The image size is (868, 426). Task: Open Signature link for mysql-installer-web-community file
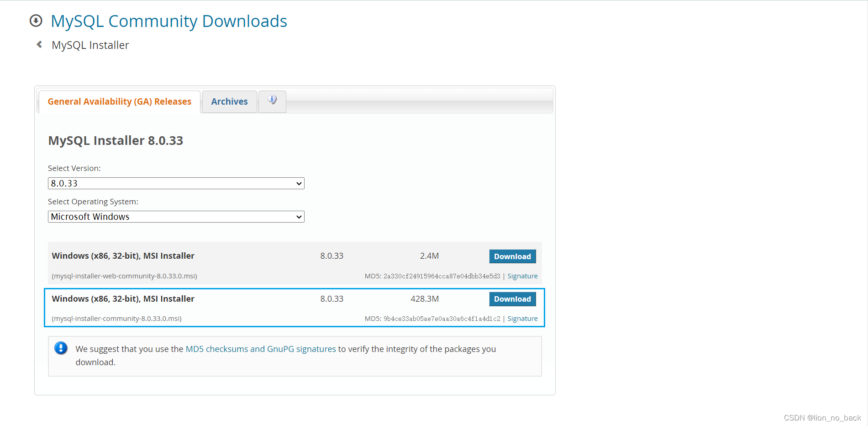point(522,276)
